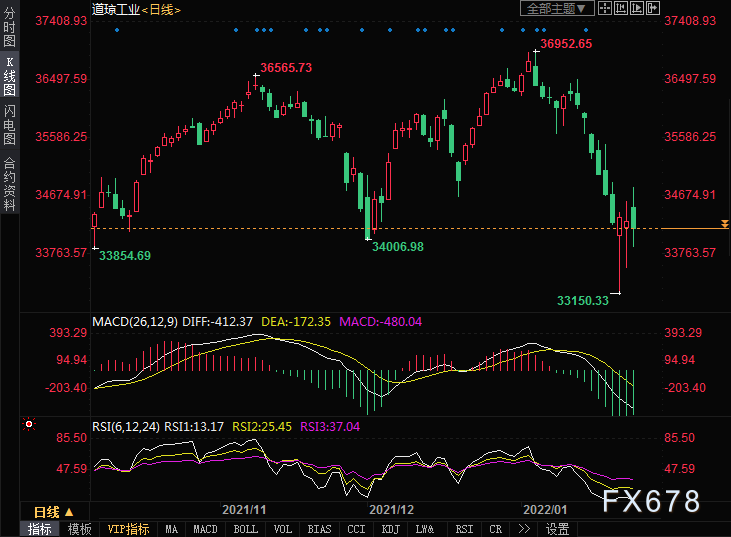Image resolution: width=731 pixels, height=537 pixels.
Task: Apply the CCI indicator
Action: (x=356, y=529)
